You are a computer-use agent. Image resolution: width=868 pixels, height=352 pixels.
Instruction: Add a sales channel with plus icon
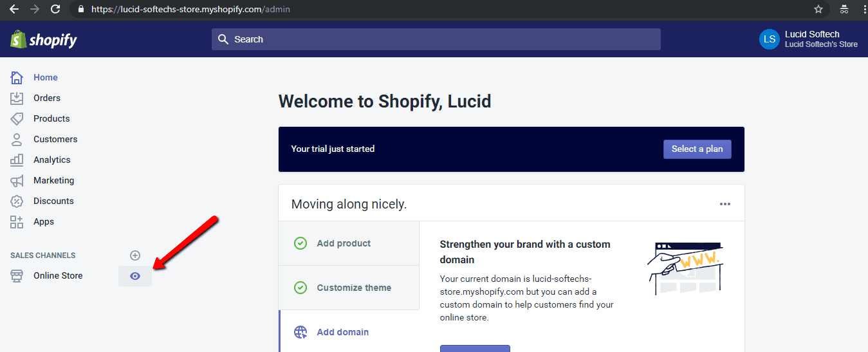(x=135, y=255)
